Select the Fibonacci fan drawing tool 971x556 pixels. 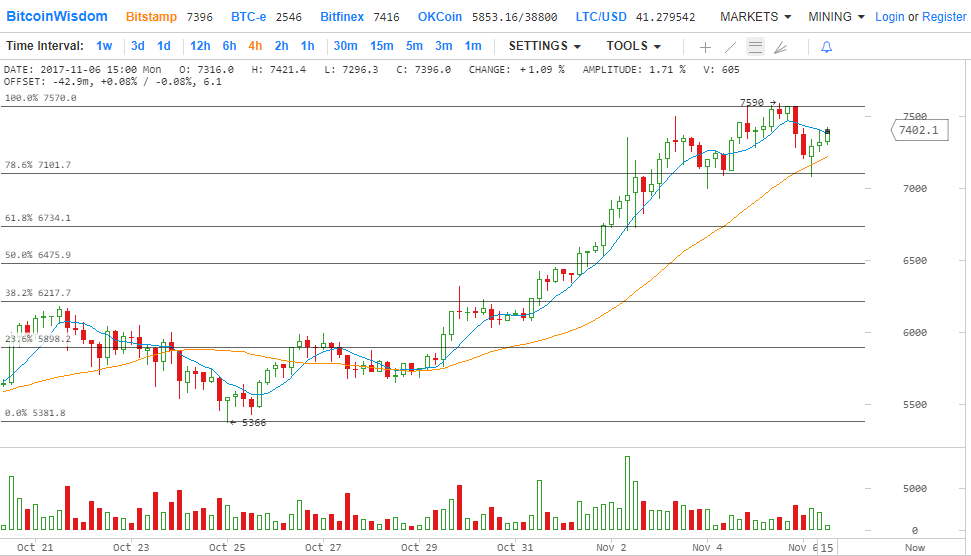tap(781, 47)
